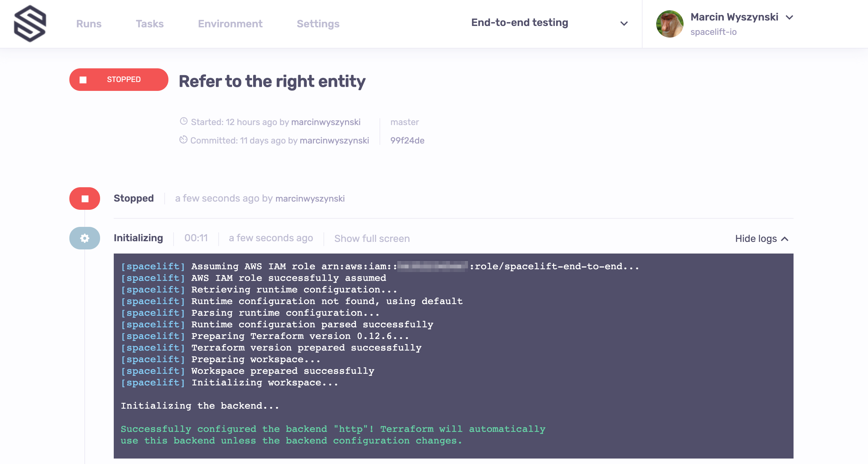Click marcinwyszynski link in Stopped row
The image size is (868, 464).
310,199
